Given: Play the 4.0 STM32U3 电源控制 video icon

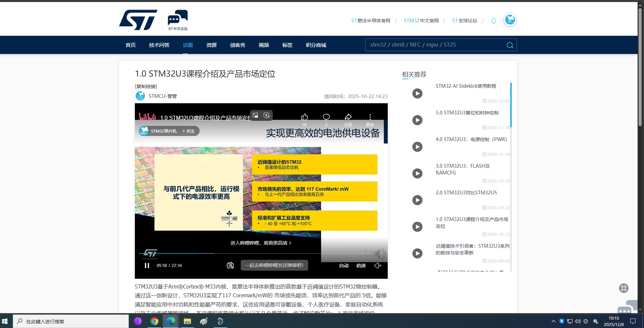Looking at the screenshot, I should click(417, 147).
